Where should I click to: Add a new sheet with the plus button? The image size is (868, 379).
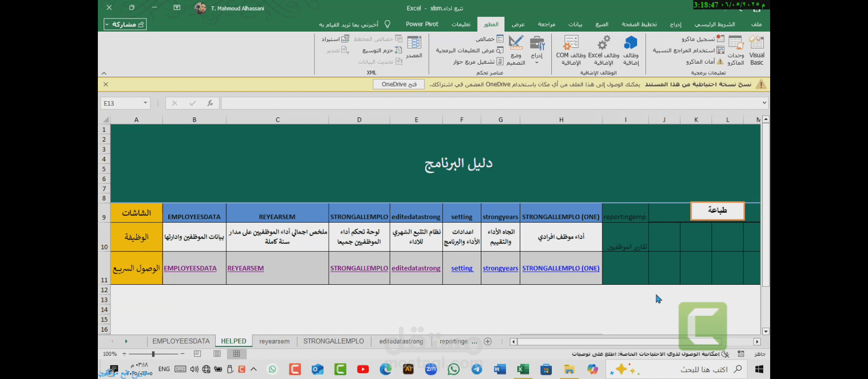(x=488, y=342)
